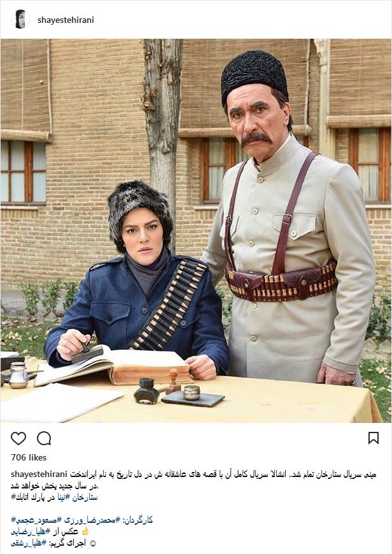Open shayestehirani username in the caption
Viewport: 392px width, 554px height.
click(39, 474)
